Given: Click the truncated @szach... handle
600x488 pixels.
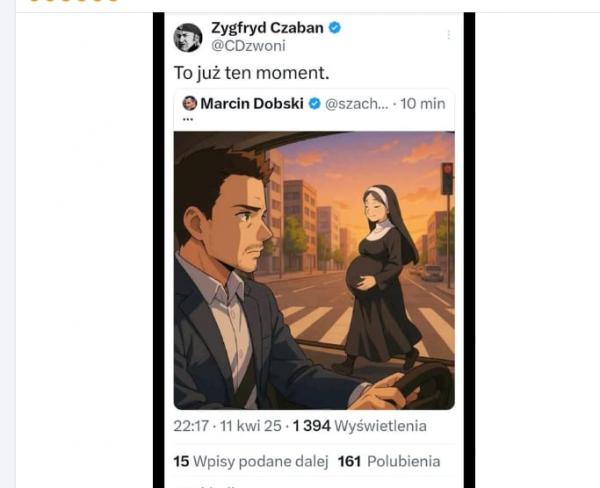Looking at the screenshot, I should [355, 104].
